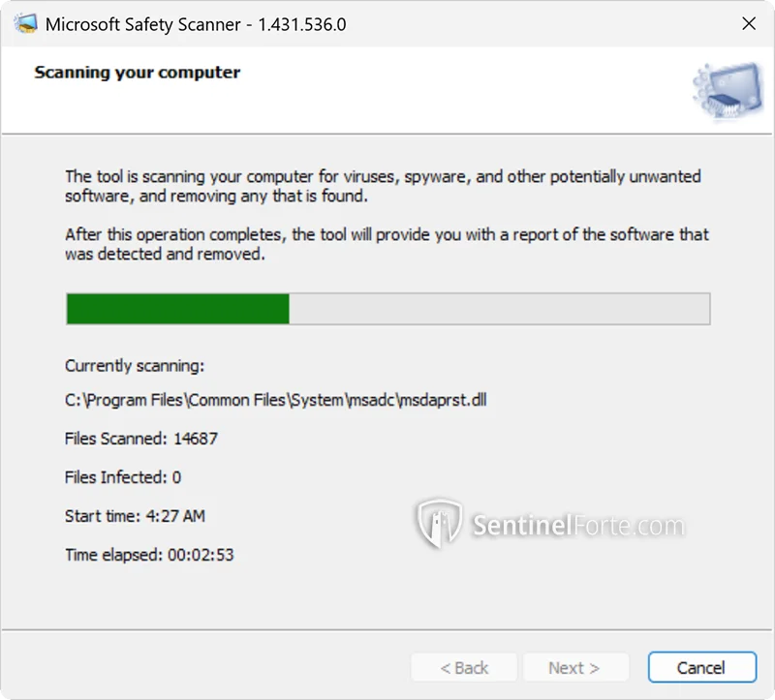Viewport: 775px width, 700px height.
Task: Click the SentinelForte shield logo
Action: tap(439, 524)
